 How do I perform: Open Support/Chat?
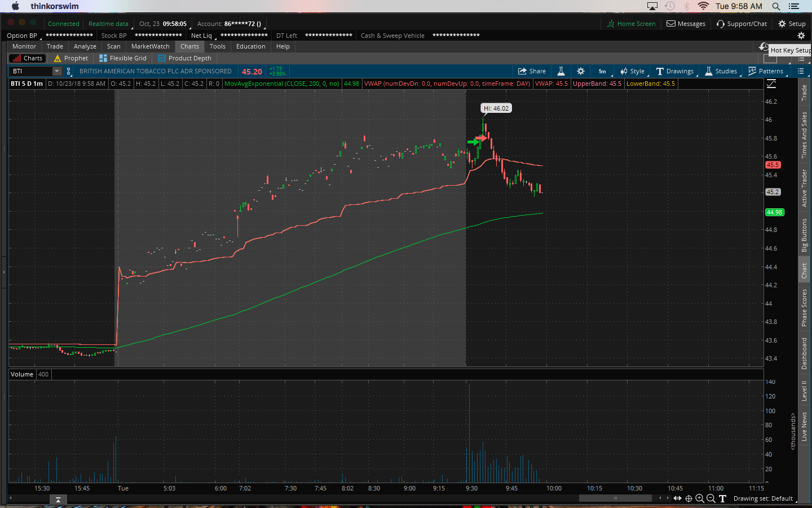[742, 24]
